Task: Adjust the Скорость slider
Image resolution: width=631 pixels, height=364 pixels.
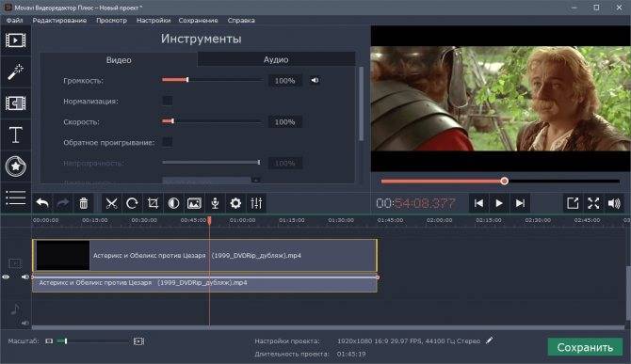Action: coord(213,121)
